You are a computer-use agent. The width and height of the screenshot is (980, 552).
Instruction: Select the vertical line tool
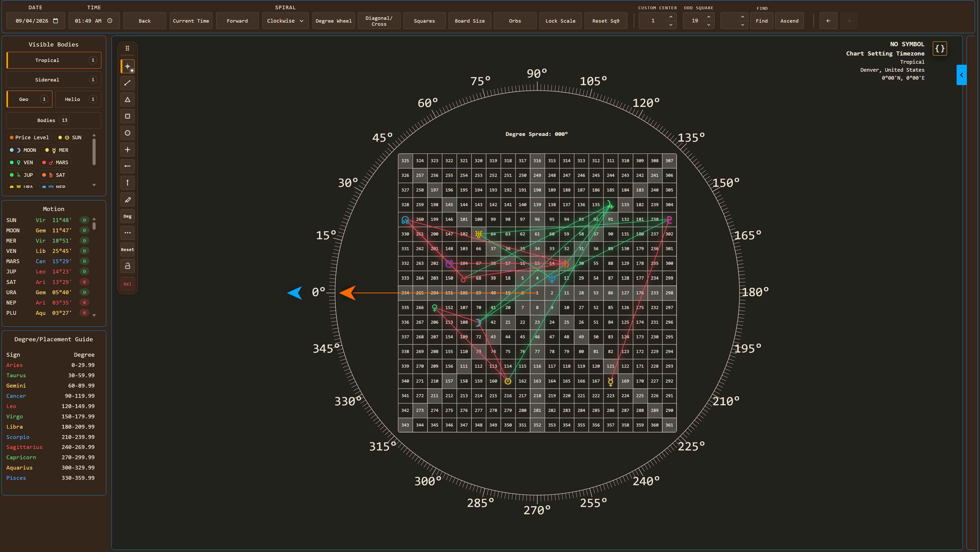[128, 183]
